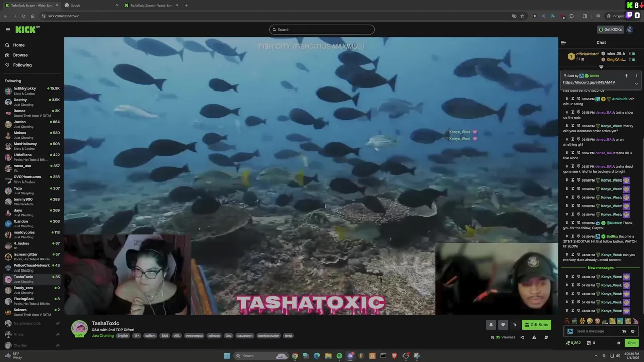The height and width of the screenshot is (362, 644).
Task: Share the stream via share icon
Action: pos(522,337)
